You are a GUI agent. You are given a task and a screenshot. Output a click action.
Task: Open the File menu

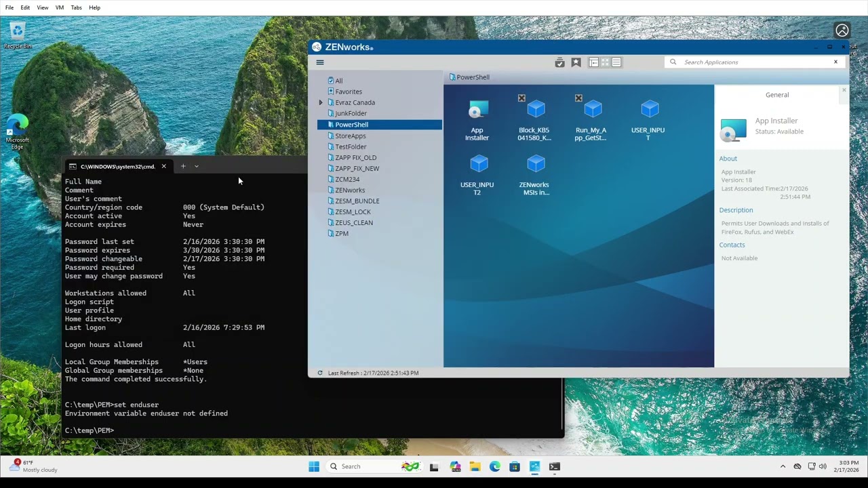point(9,7)
